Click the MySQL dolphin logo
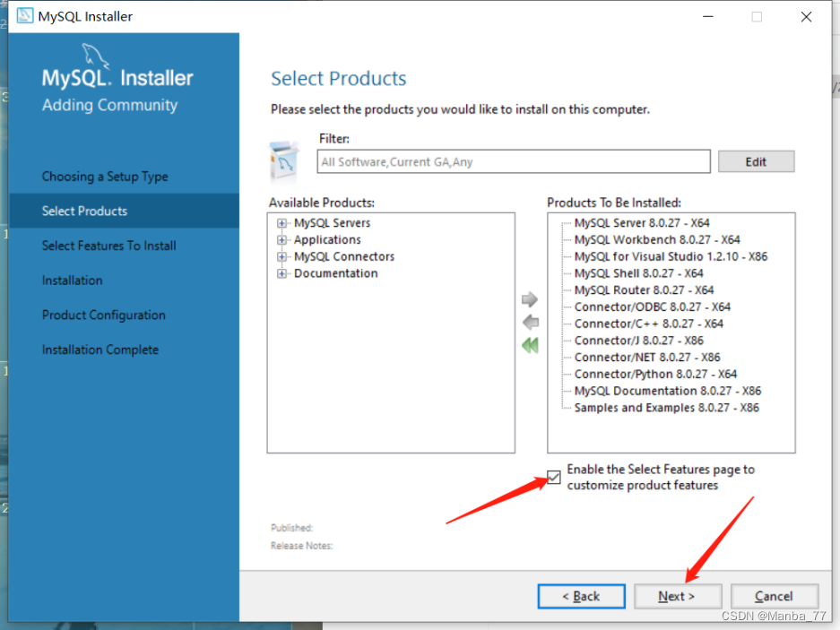This screenshot has height=630, width=840. pos(95,56)
